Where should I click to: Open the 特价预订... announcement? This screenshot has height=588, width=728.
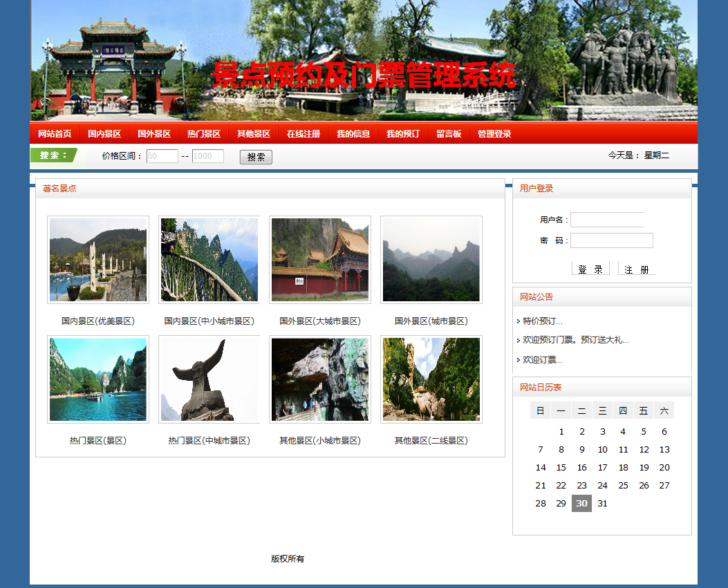(x=542, y=321)
